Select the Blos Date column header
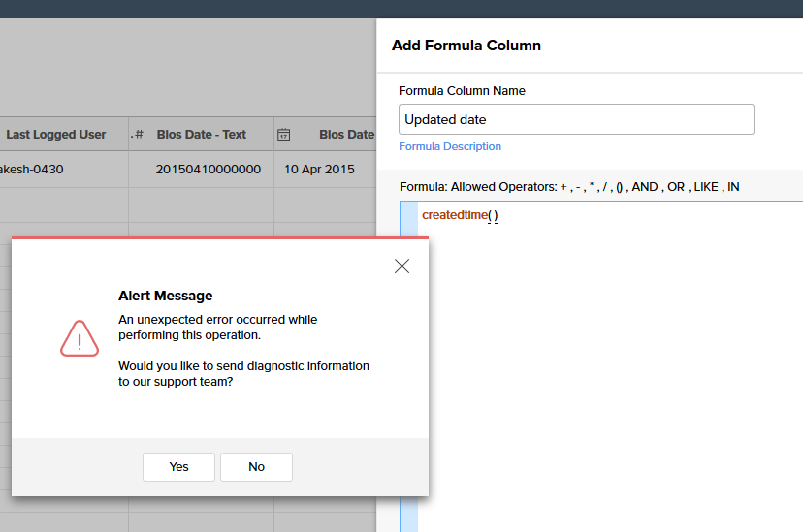The height and width of the screenshot is (532, 803). coord(345,135)
